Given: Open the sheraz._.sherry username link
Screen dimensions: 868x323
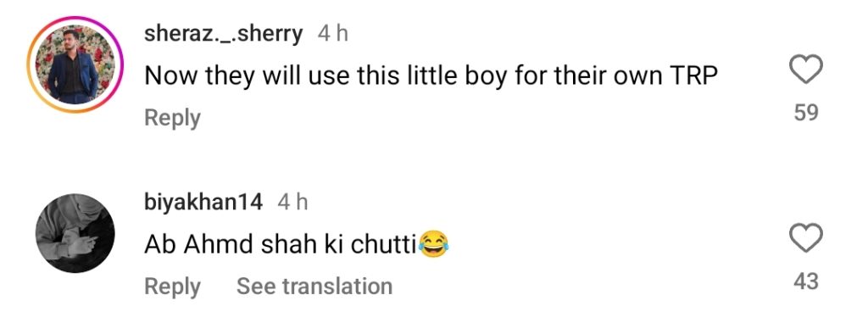Looking at the screenshot, I should pyautogui.click(x=224, y=35).
